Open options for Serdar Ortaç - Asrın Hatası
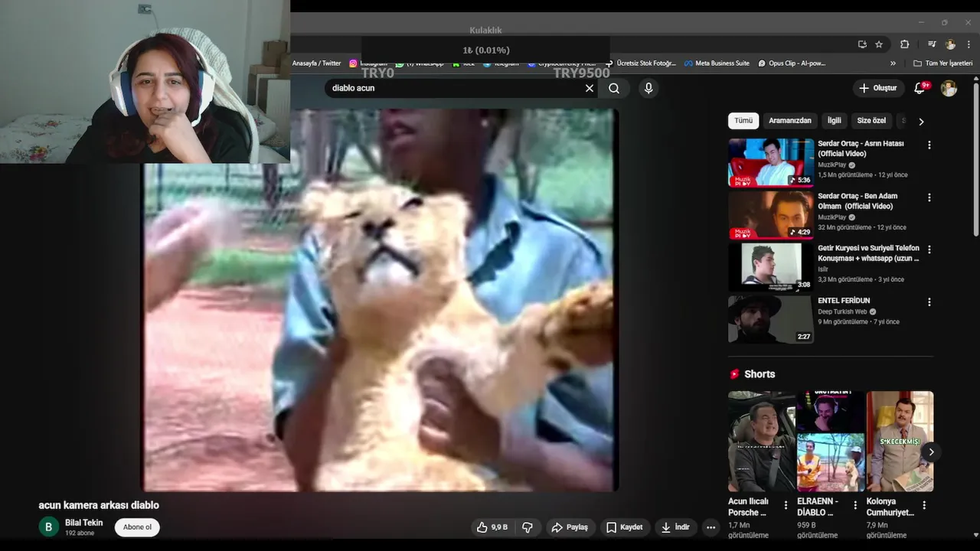The width and height of the screenshot is (980, 551). (x=929, y=145)
